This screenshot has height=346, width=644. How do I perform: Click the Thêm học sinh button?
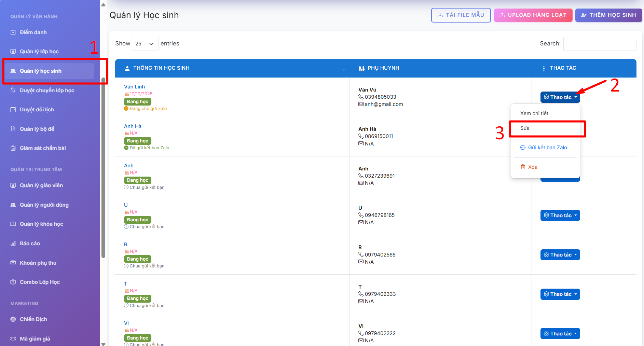(x=608, y=15)
